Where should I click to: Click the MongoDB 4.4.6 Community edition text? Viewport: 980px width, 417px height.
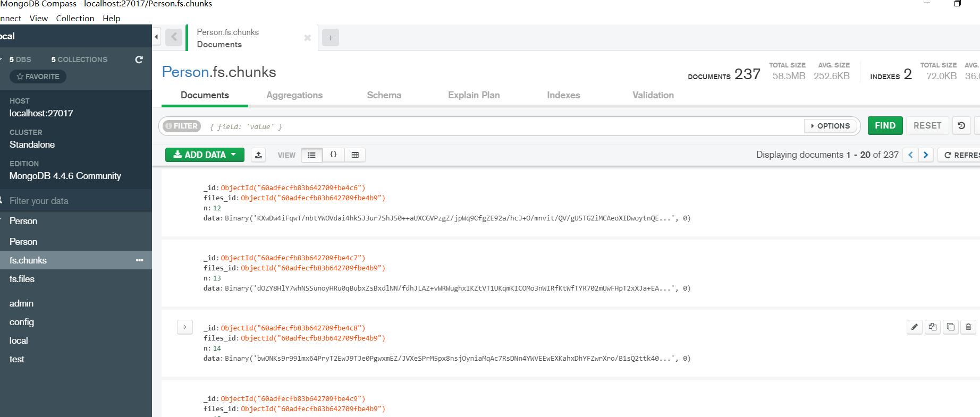click(65, 176)
